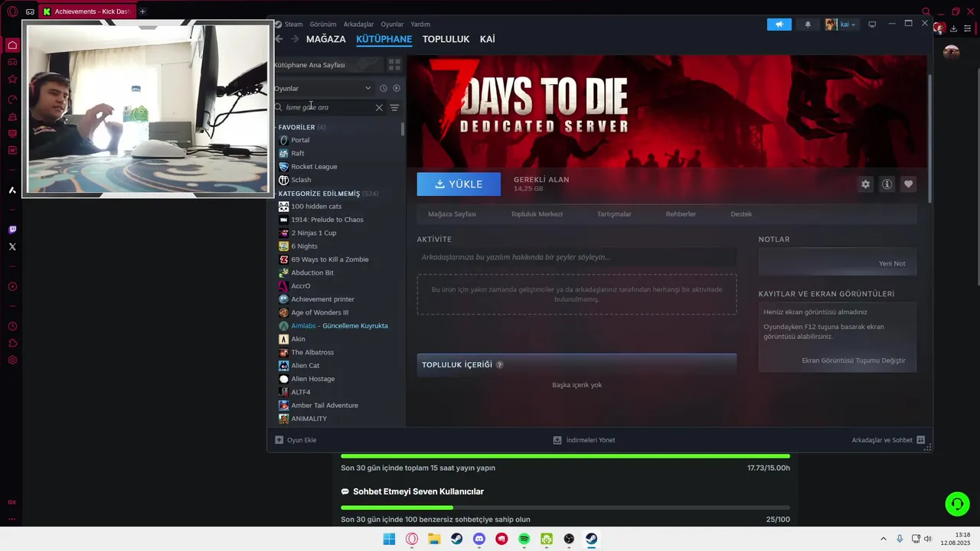Open advanced library filter options icon
This screenshot has width=980, height=551.
[394, 108]
